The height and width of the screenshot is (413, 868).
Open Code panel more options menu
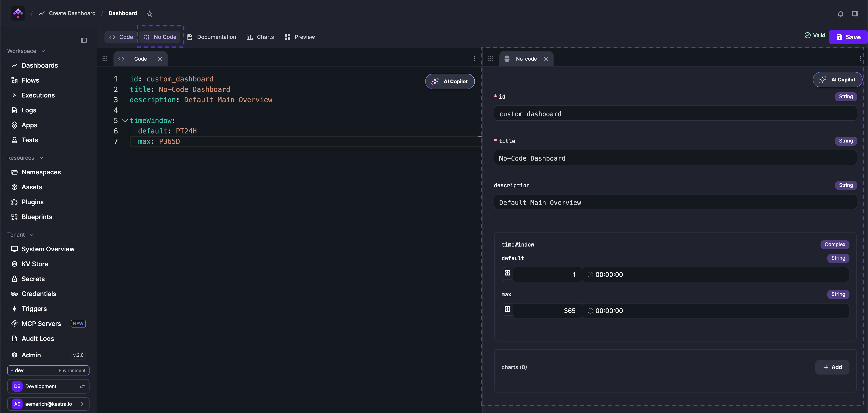tap(474, 59)
